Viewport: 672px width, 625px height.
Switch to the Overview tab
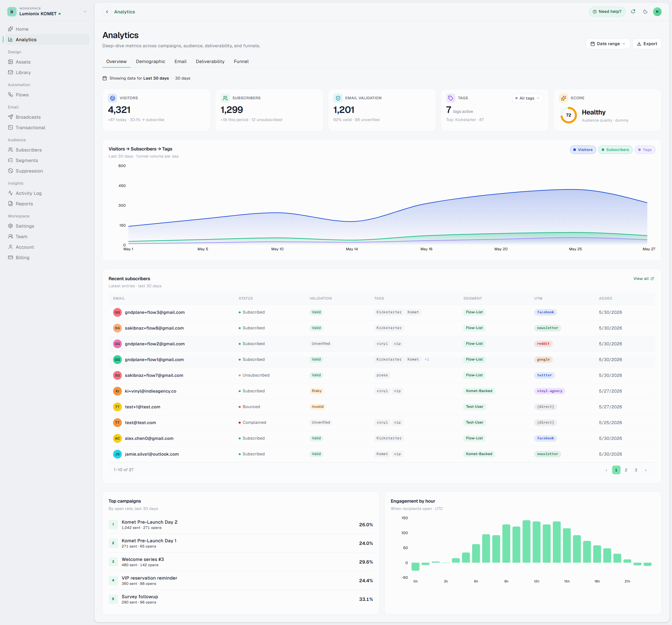116,61
